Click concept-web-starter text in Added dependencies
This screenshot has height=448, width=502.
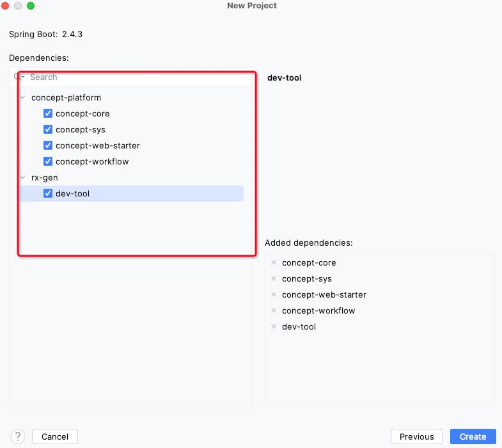pos(324,295)
